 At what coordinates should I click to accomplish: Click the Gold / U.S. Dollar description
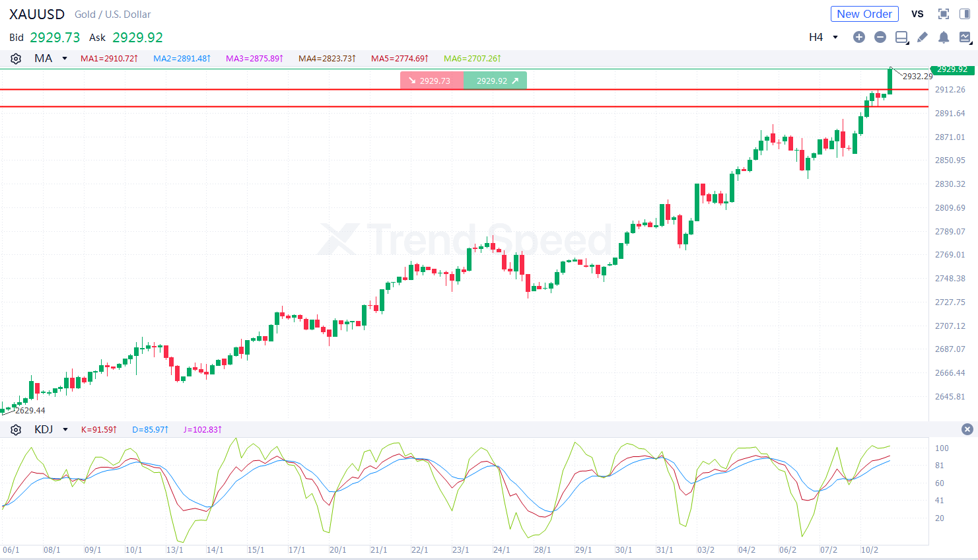point(113,15)
